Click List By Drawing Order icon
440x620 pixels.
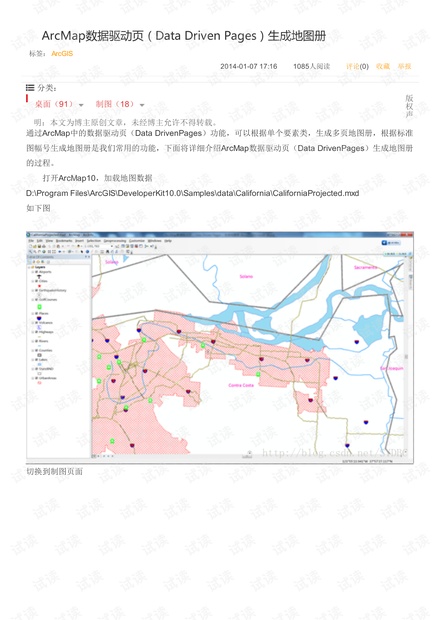(x=29, y=262)
